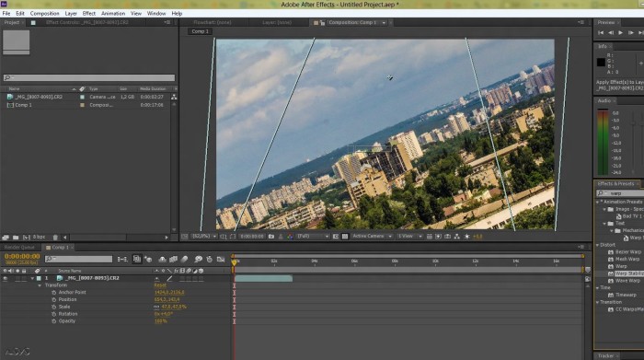The height and width of the screenshot is (360, 644).
Task: Toggle Scale stopwatch keyframing
Action: click(53, 307)
